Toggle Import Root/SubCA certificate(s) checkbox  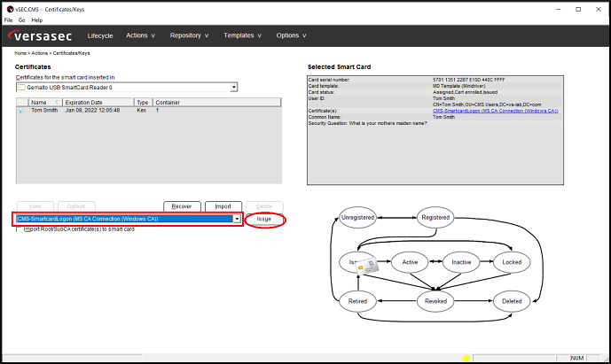(x=19, y=229)
